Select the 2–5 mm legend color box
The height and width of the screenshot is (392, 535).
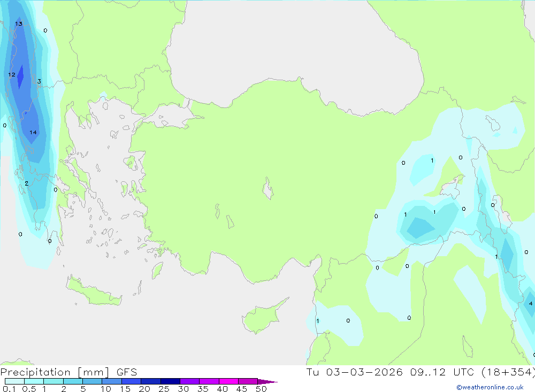[73, 381]
